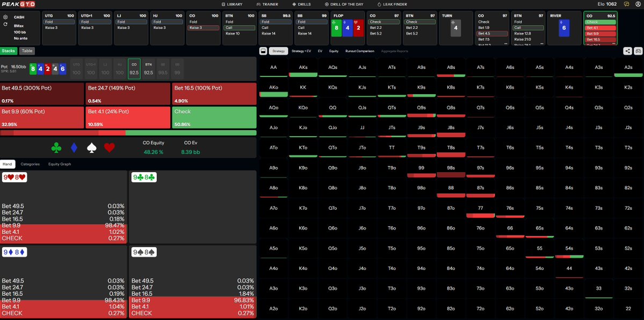Select the UTG 100 stack seat

tap(76, 68)
